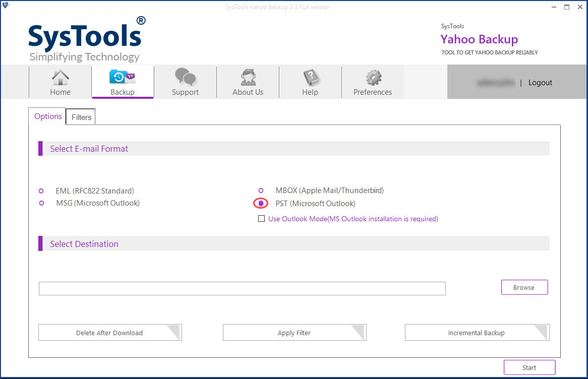Viewport: 588px width, 379px height.
Task: Click the 'Use Outlook Mode(MS Outlook installation is required)' text
Action: pos(353,219)
